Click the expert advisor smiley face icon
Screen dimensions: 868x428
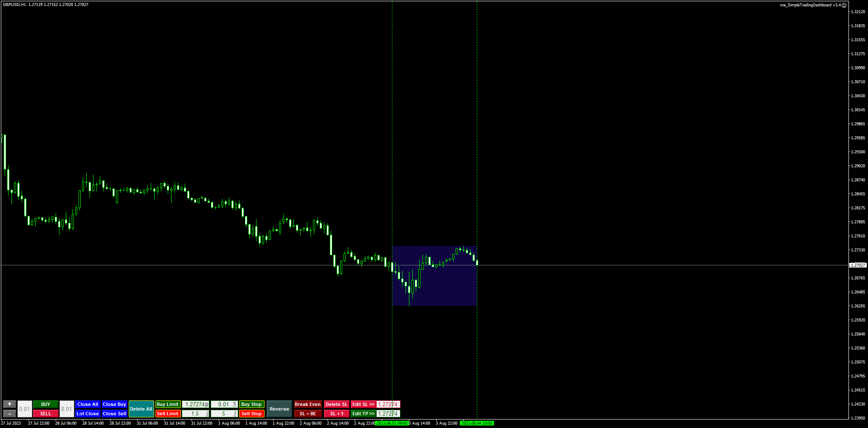pyautogui.click(x=844, y=5)
